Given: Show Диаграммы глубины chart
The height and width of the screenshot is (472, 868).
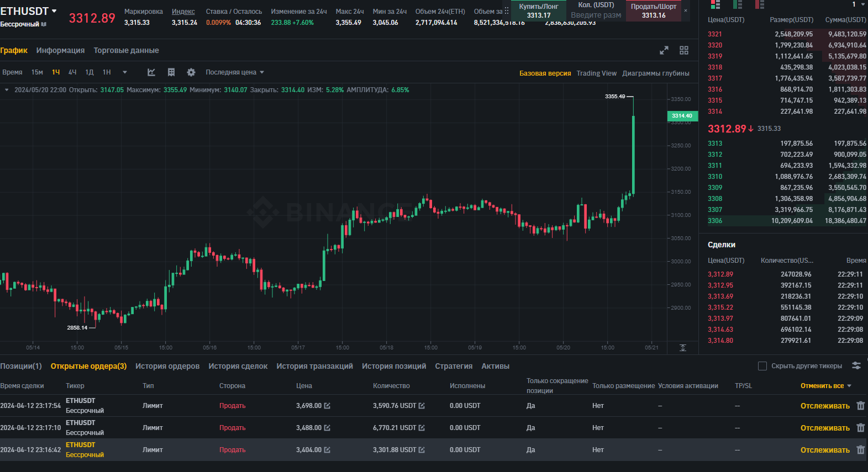Looking at the screenshot, I should click(656, 73).
